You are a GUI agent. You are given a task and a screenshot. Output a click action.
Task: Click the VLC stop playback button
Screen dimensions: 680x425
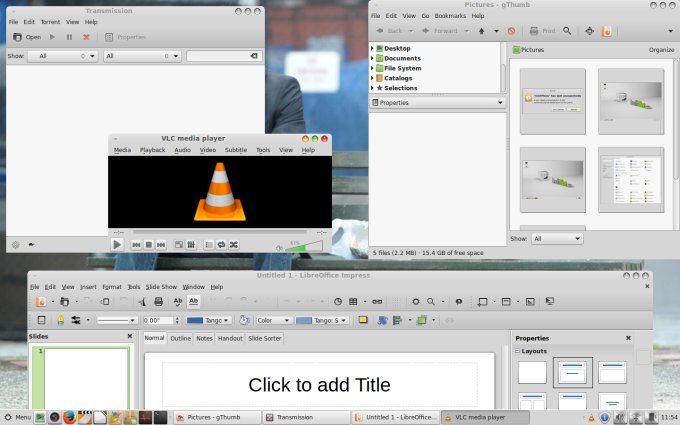pyautogui.click(x=148, y=244)
